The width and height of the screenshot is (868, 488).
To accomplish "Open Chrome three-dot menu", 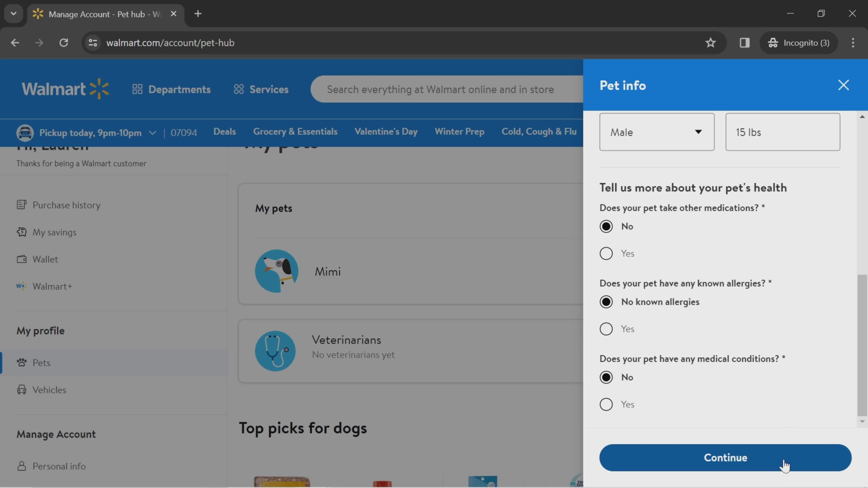I will pos(853,43).
